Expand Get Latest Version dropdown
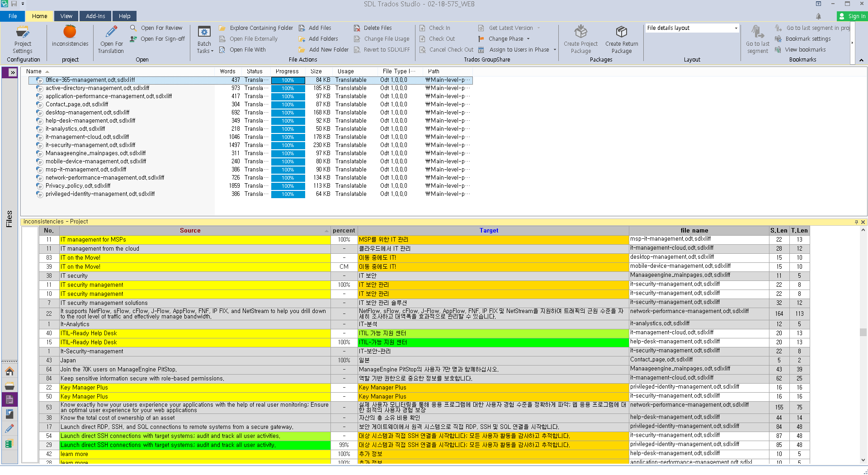The width and height of the screenshot is (868, 475). point(538,28)
